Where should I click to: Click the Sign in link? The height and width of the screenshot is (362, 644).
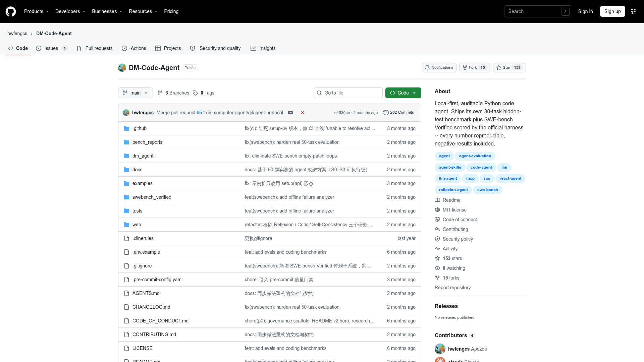(x=585, y=11)
